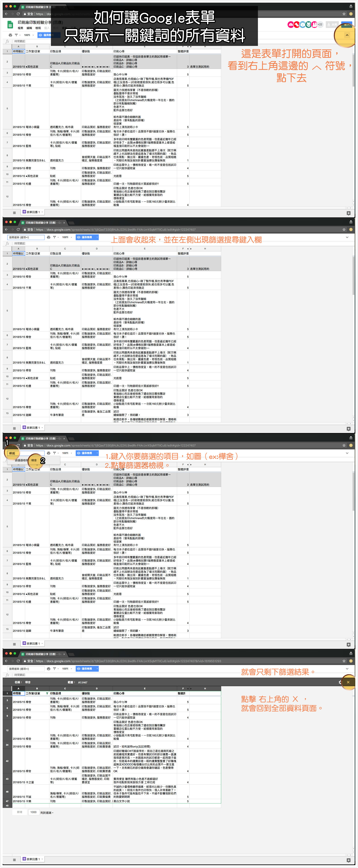Click the print icon in the second screenshot's toolbar

point(48,237)
